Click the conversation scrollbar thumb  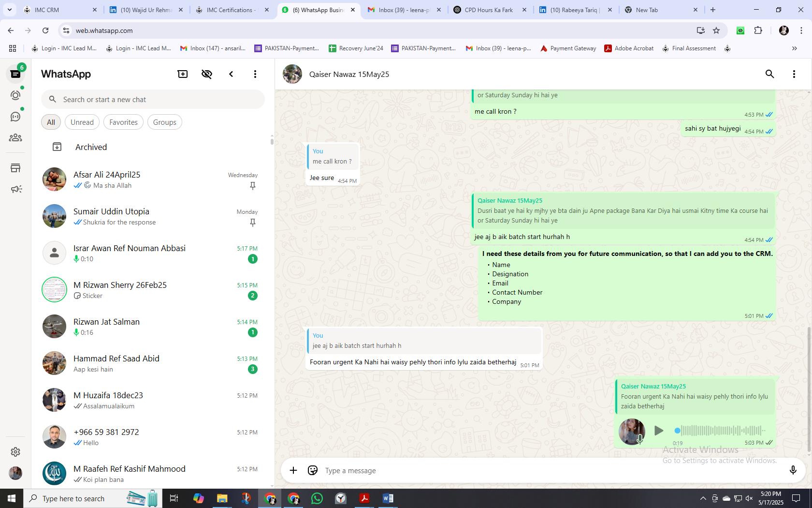pyautogui.click(x=809, y=389)
